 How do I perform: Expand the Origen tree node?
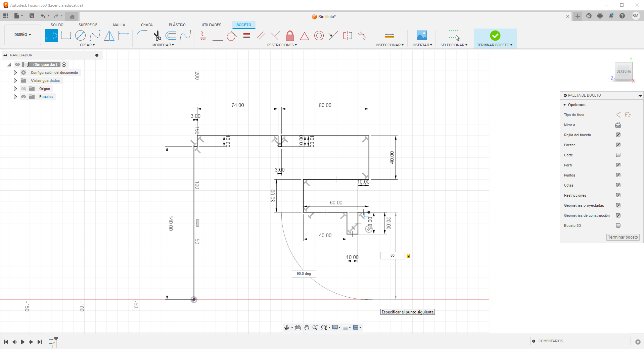click(x=15, y=89)
